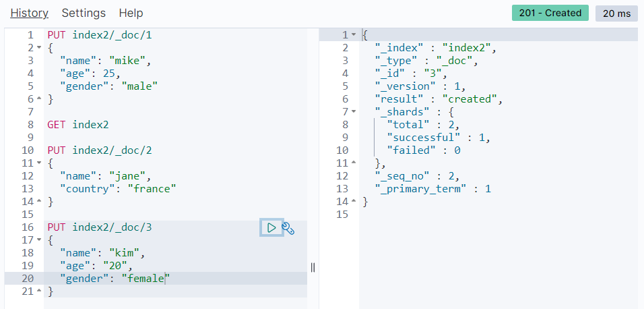Screen dimensions: 644x309
Task: Click the "_type" : "_doc" response line
Action: tap(426, 61)
